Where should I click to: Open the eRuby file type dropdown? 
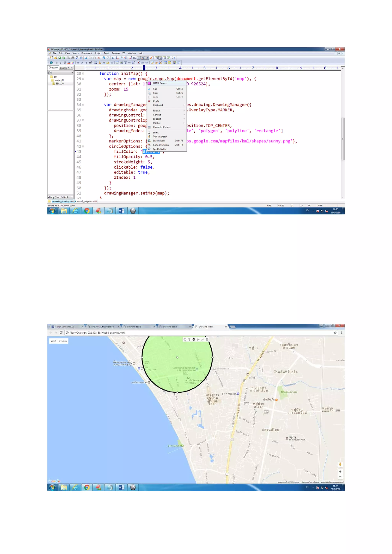click(72, 197)
